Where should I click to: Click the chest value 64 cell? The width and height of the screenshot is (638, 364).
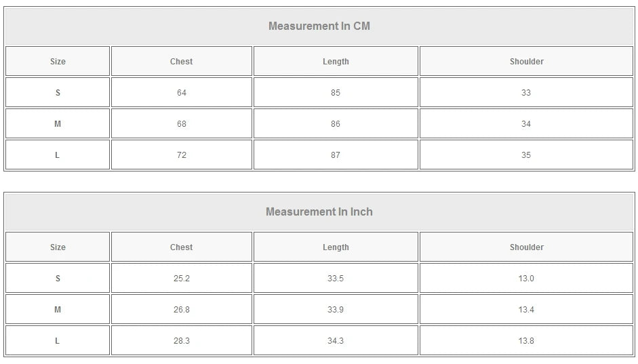click(x=181, y=93)
